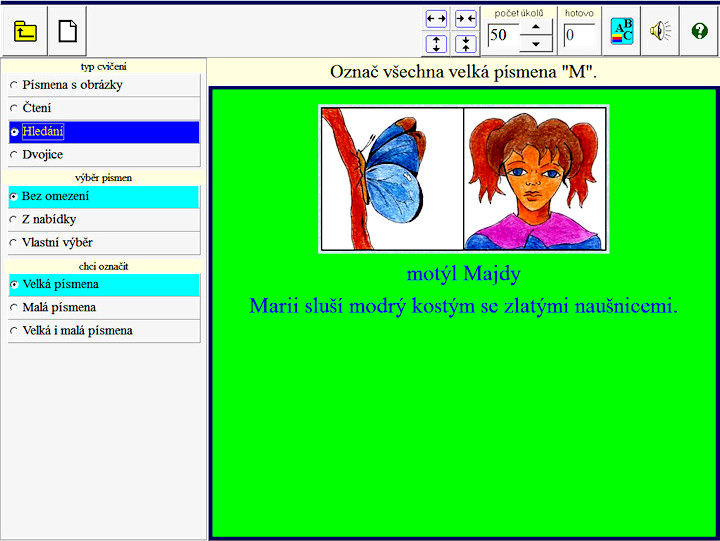Mark the capital M in Marii

pyautogui.click(x=259, y=306)
